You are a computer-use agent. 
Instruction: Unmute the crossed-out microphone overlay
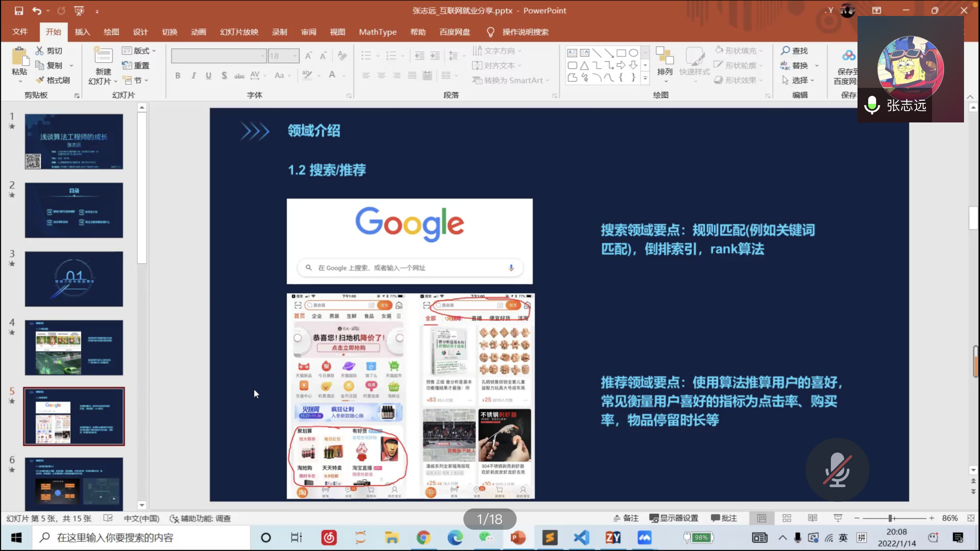(837, 470)
